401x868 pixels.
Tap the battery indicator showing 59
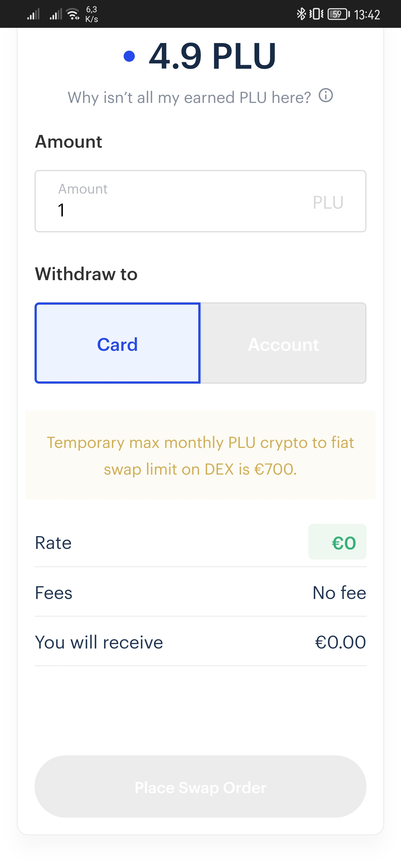(x=339, y=14)
